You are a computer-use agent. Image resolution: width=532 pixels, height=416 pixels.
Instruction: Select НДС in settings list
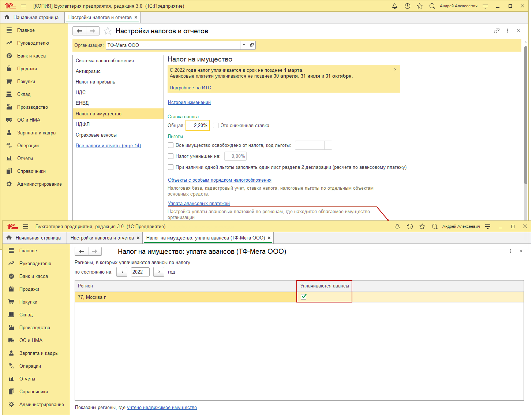pos(118,93)
